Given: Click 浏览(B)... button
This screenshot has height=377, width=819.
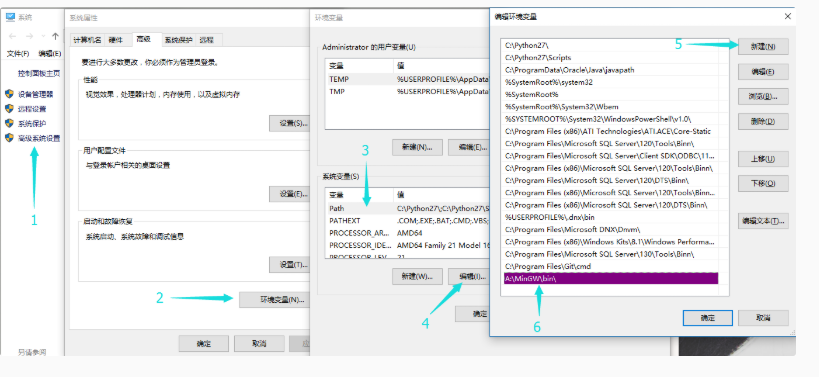Looking at the screenshot, I should point(763,97).
